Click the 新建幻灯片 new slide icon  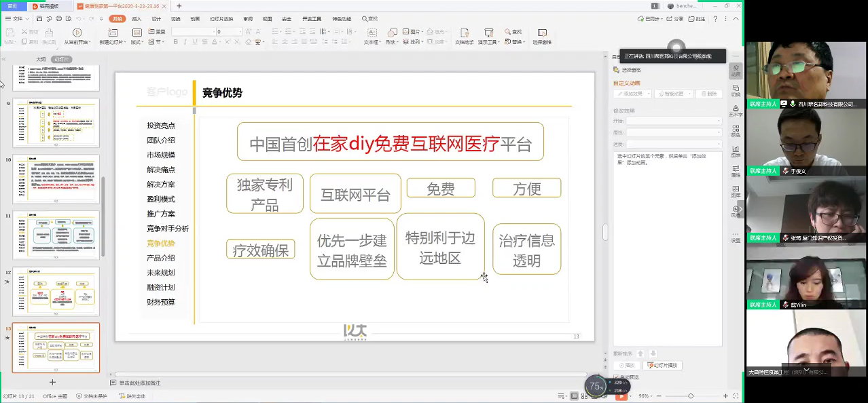tap(112, 33)
